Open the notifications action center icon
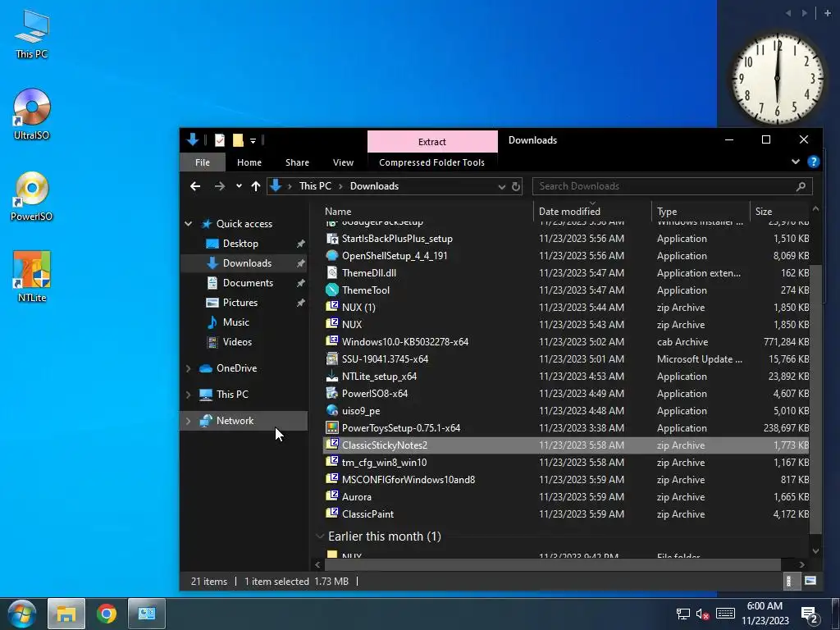Image resolution: width=840 pixels, height=630 pixels. pyautogui.click(x=808, y=614)
